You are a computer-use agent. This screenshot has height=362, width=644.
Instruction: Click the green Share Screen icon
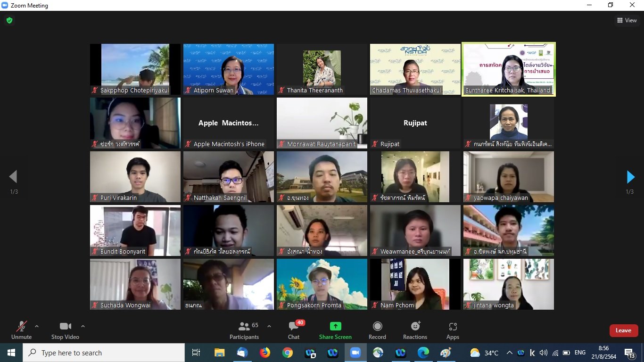coord(335,326)
